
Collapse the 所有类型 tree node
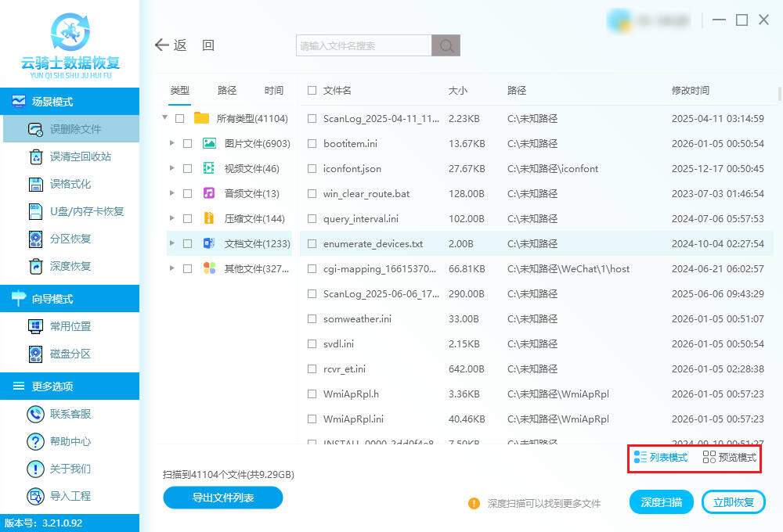click(x=164, y=118)
